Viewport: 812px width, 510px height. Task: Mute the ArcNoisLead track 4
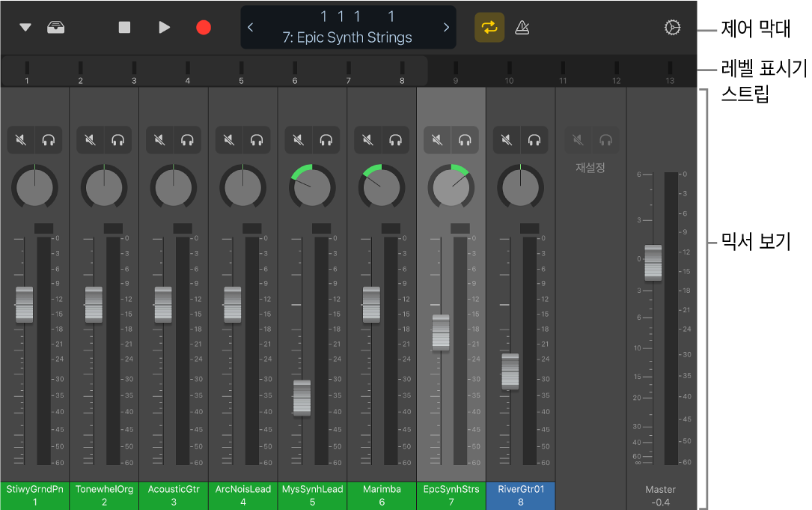point(229,140)
